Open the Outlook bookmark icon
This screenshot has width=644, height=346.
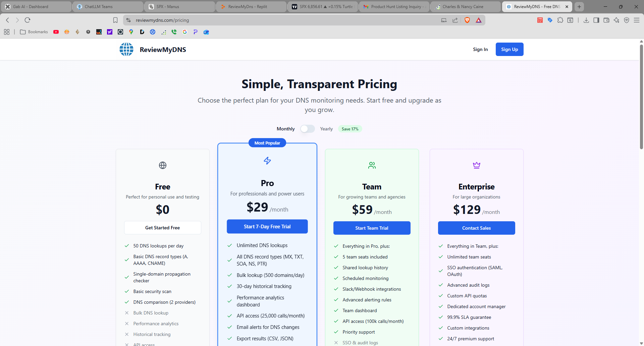tap(206, 32)
